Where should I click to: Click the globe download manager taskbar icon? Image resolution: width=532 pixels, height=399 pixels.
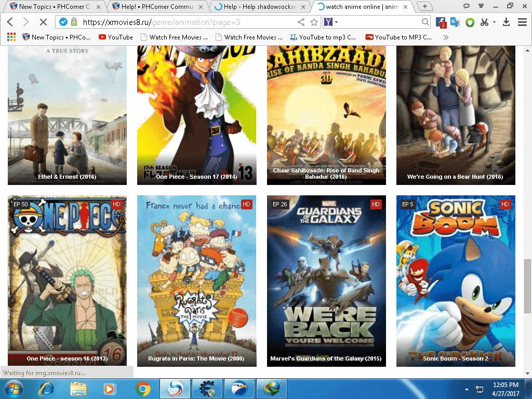pos(272,389)
